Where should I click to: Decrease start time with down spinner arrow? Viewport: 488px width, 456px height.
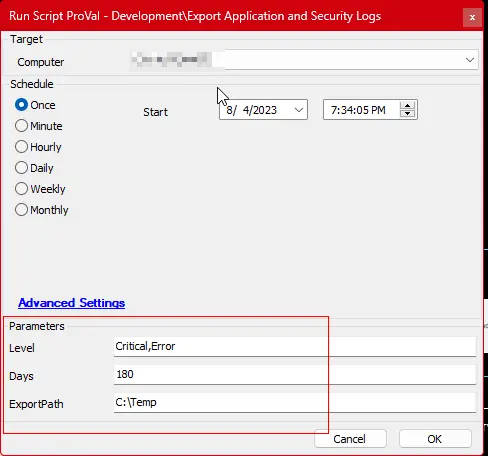[x=407, y=113]
